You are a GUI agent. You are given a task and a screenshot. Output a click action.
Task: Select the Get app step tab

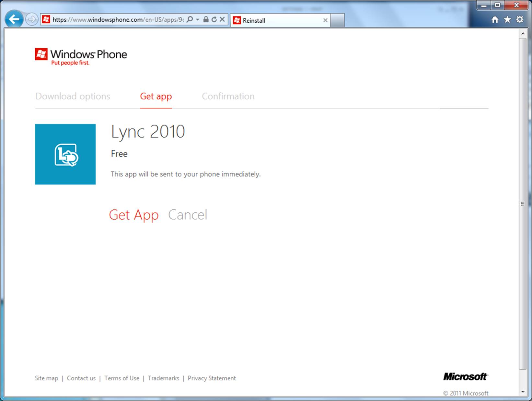click(x=156, y=96)
